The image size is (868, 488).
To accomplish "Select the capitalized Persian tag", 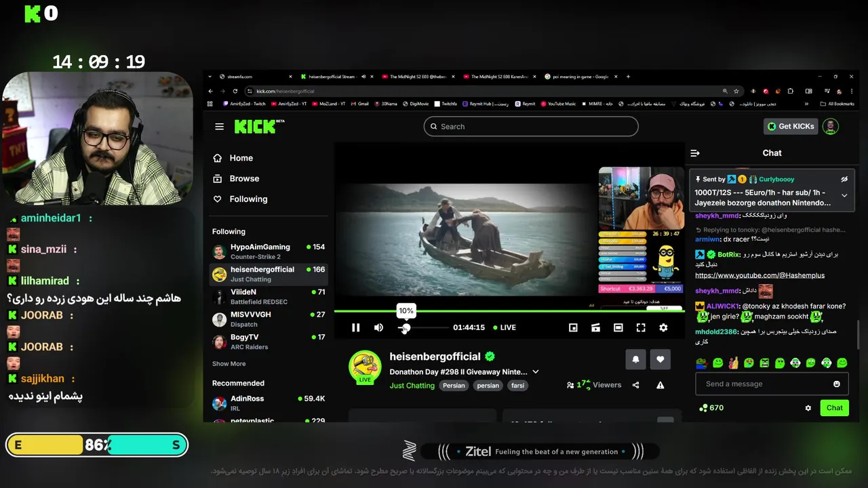I will click(454, 386).
